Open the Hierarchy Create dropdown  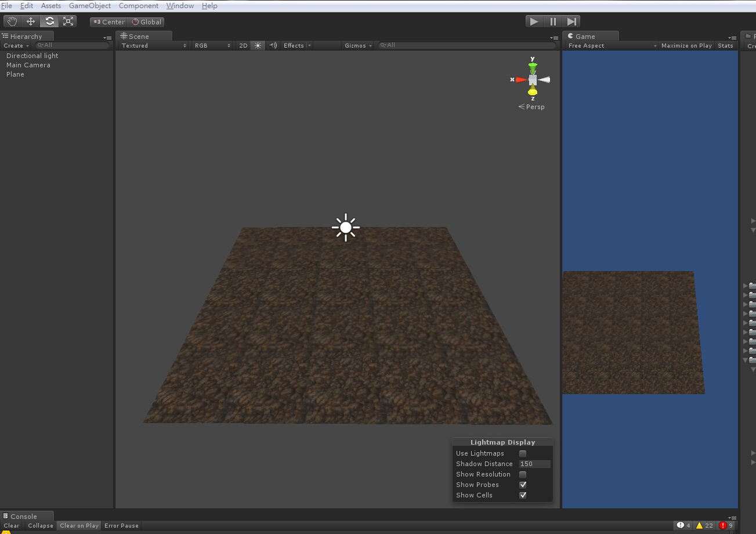pos(16,45)
